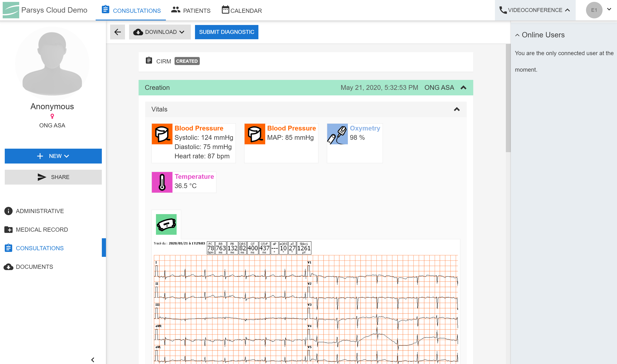Click the pink Temperature thermometer icon
The image size is (617, 364).
[x=162, y=182]
